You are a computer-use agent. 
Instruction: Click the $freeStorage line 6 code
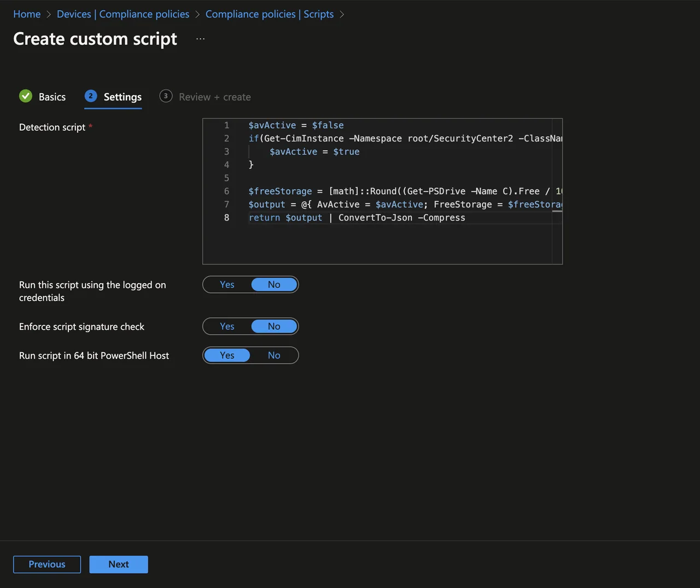pyautogui.click(x=405, y=191)
